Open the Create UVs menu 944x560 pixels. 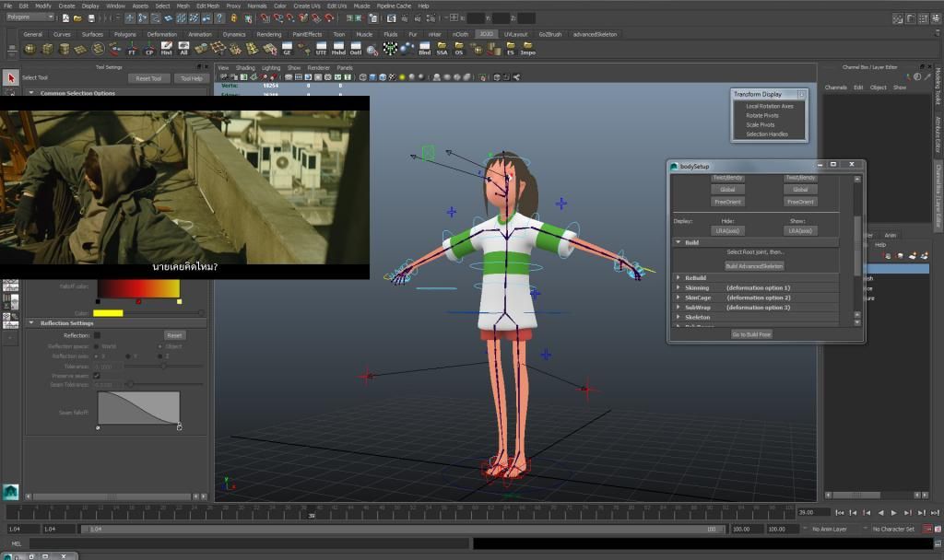click(308, 6)
